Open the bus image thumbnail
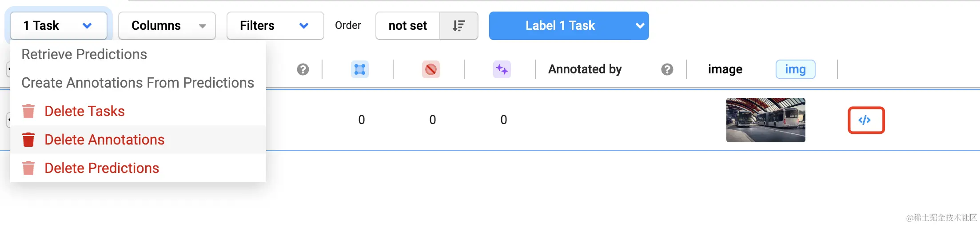Image resolution: width=980 pixels, height=225 pixels. coord(766,120)
